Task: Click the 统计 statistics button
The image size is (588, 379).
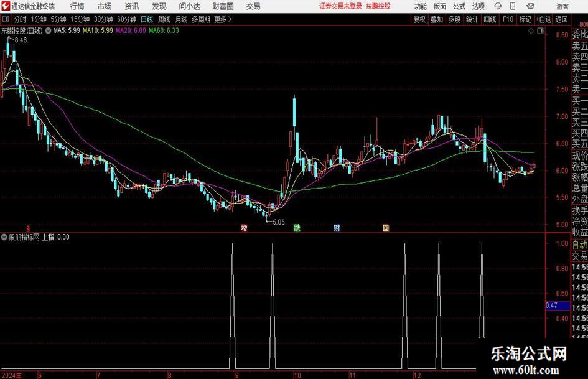Action: click(x=472, y=19)
